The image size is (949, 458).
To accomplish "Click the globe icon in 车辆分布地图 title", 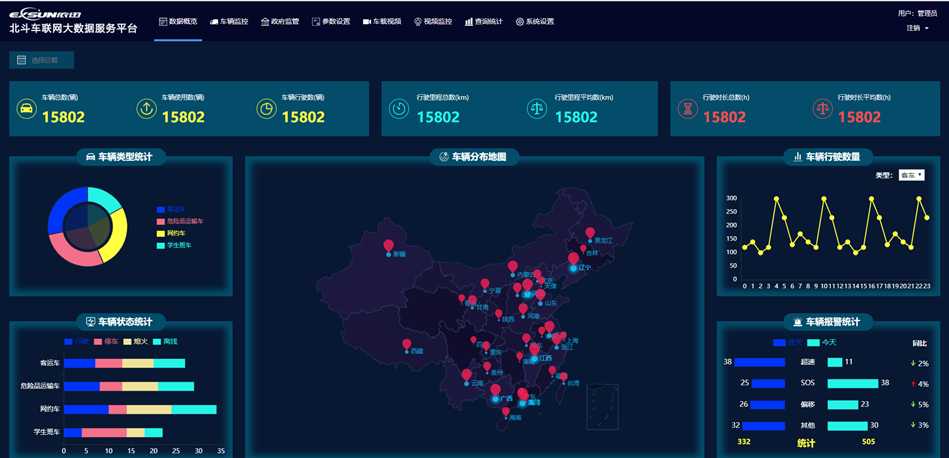I will click(x=444, y=157).
